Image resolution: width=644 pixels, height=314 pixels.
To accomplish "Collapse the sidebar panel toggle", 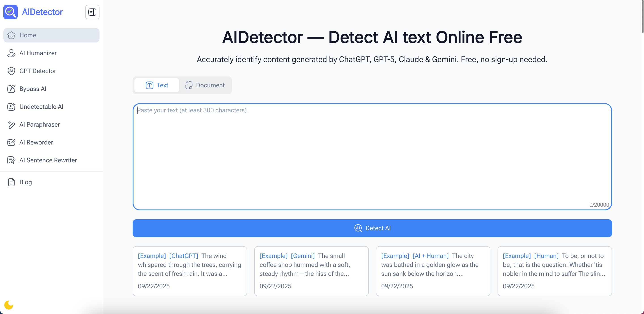I will pyautogui.click(x=92, y=12).
